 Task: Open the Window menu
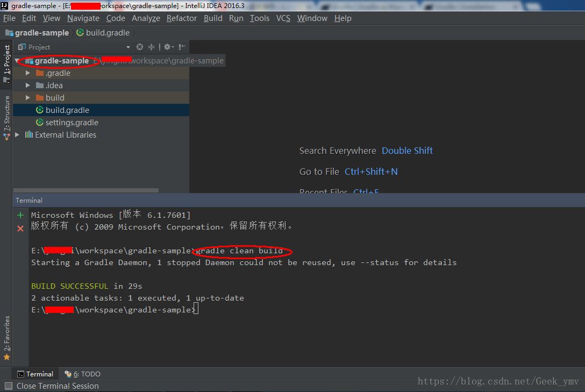(312, 18)
